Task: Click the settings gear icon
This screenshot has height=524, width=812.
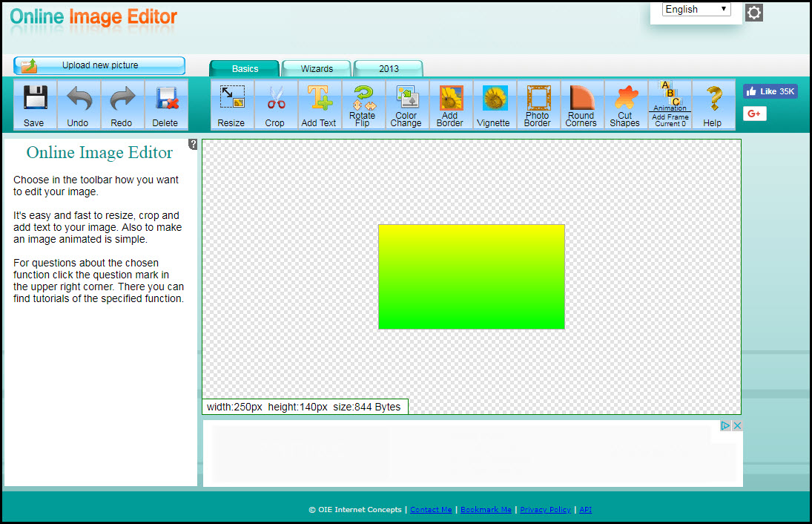Action: [754, 13]
